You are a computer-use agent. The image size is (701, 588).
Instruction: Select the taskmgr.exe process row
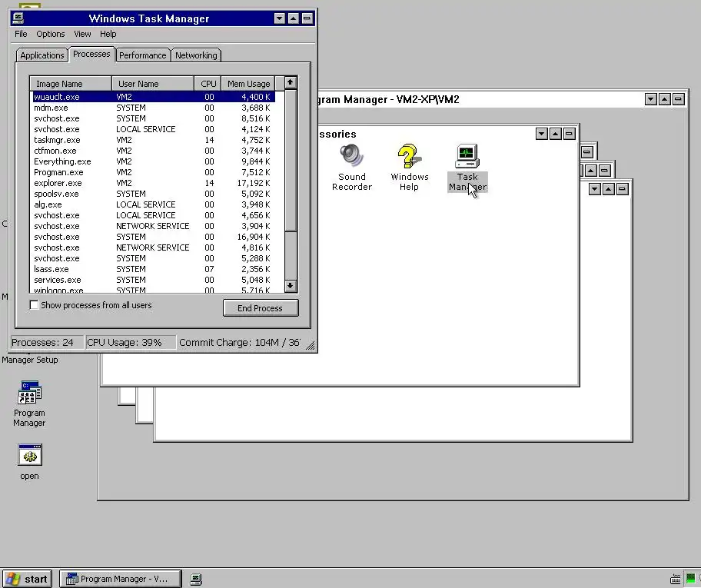point(154,140)
